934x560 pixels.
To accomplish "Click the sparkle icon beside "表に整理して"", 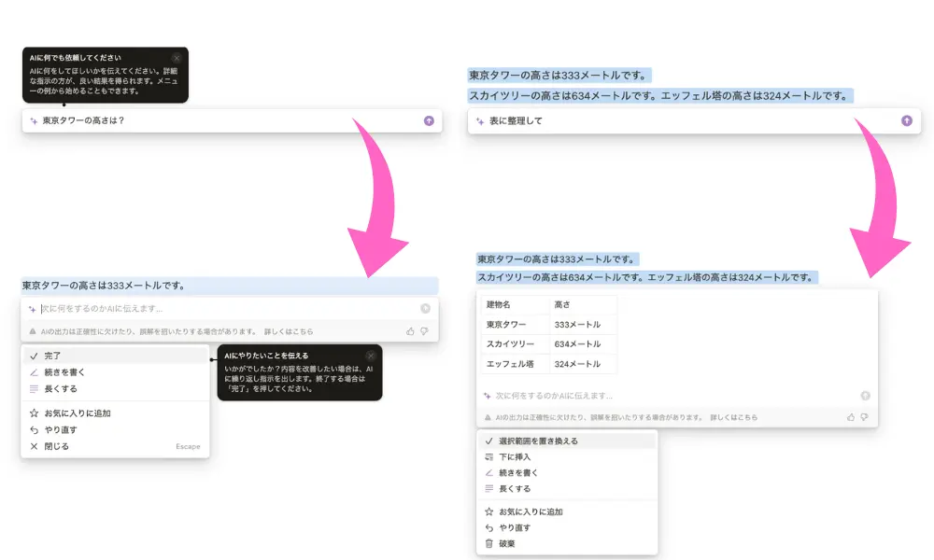I will pyautogui.click(x=480, y=121).
